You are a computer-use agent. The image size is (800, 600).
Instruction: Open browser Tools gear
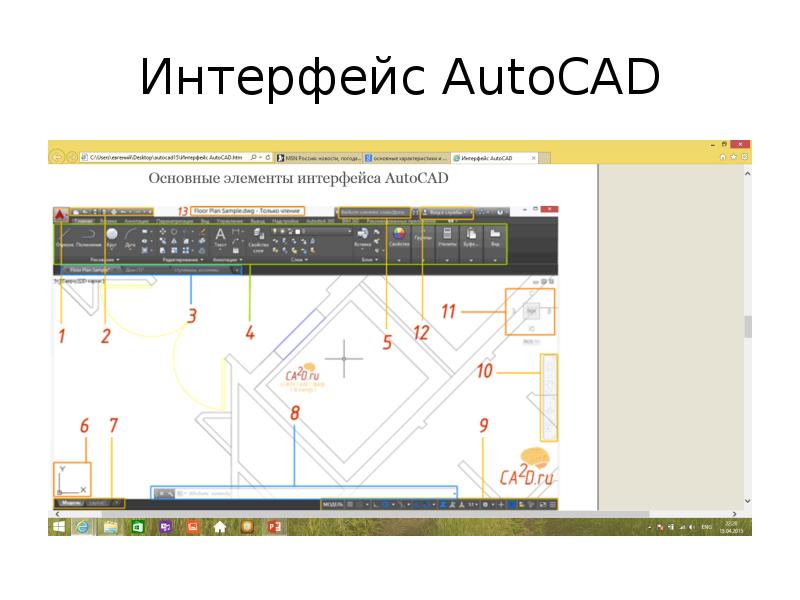(744, 157)
